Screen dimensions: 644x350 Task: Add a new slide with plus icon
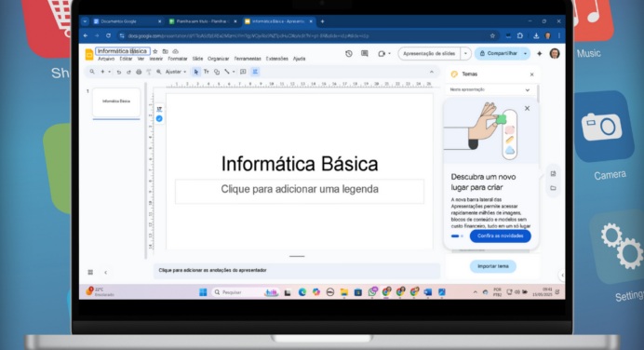tap(102, 72)
